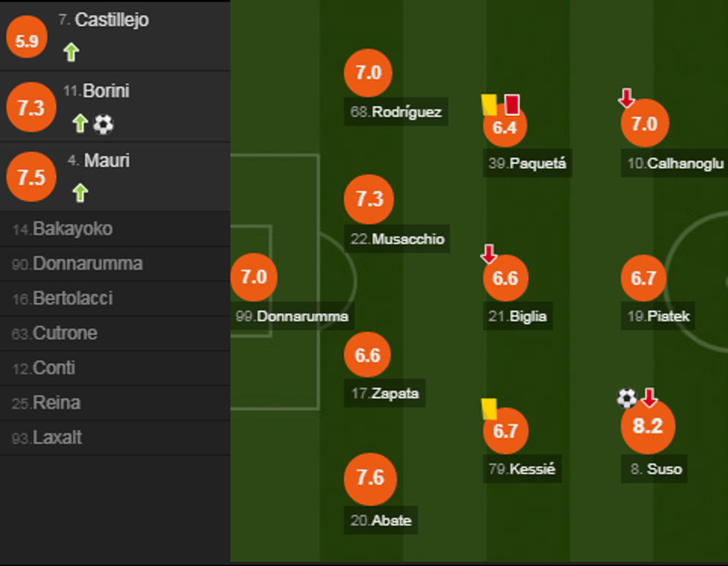The image size is (728, 566).
Task: Click Mauri's 7.5 rating in sidebar
Action: pyautogui.click(x=31, y=178)
